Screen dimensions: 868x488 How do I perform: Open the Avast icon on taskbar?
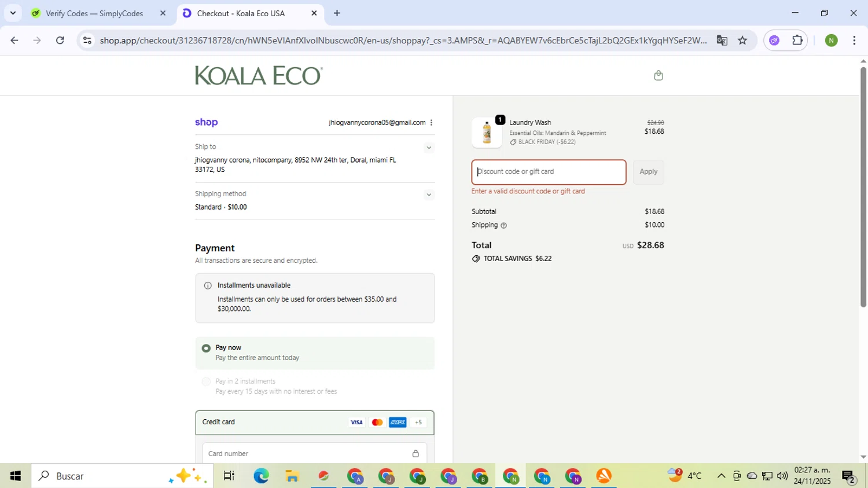[x=604, y=476]
